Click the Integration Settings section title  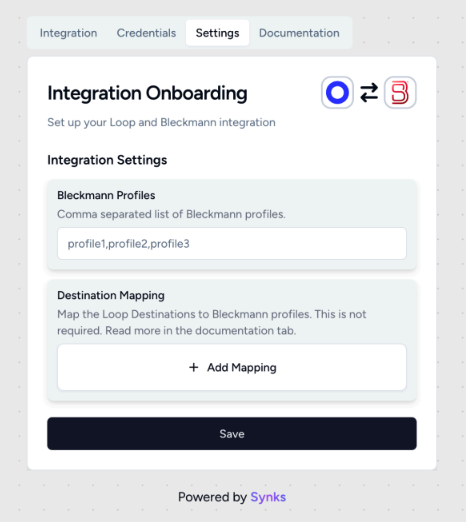click(107, 160)
